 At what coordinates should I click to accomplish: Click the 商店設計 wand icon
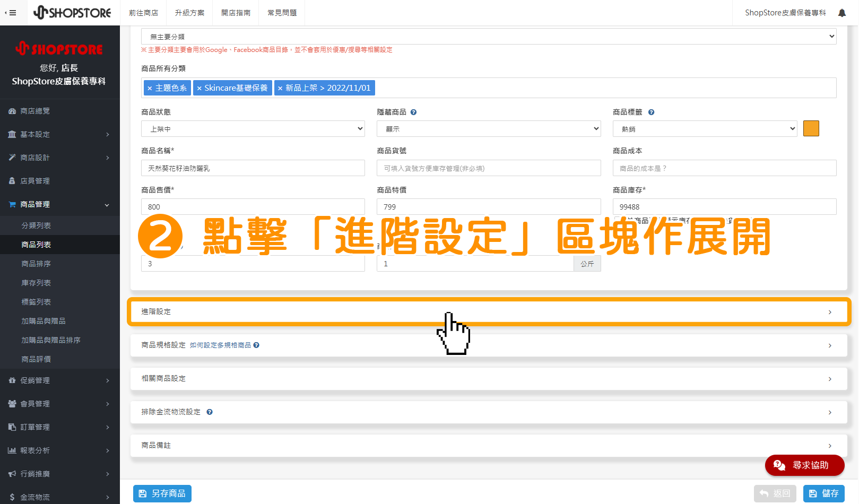point(12,158)
